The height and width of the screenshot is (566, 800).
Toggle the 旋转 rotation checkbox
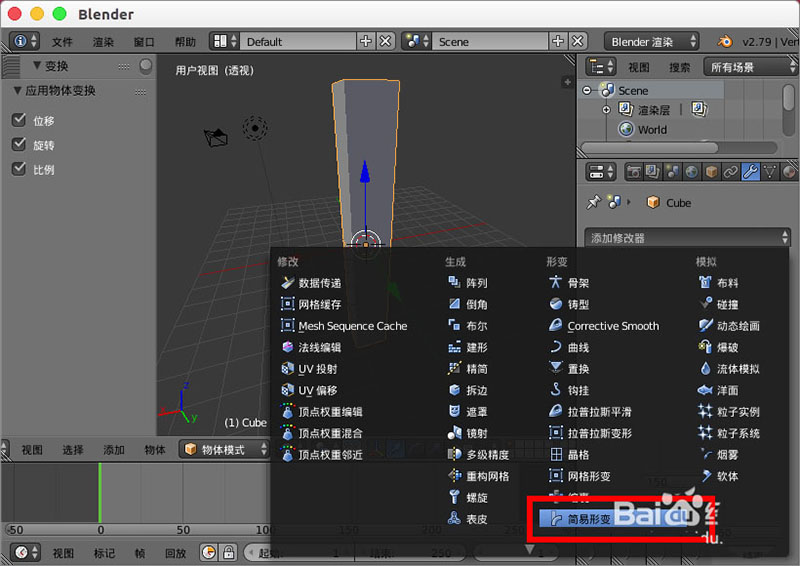tap(19, 144)
